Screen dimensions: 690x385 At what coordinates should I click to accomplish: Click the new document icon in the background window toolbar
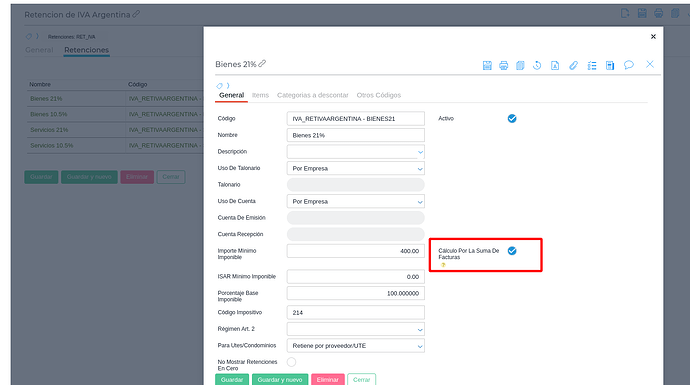[625, 13]
